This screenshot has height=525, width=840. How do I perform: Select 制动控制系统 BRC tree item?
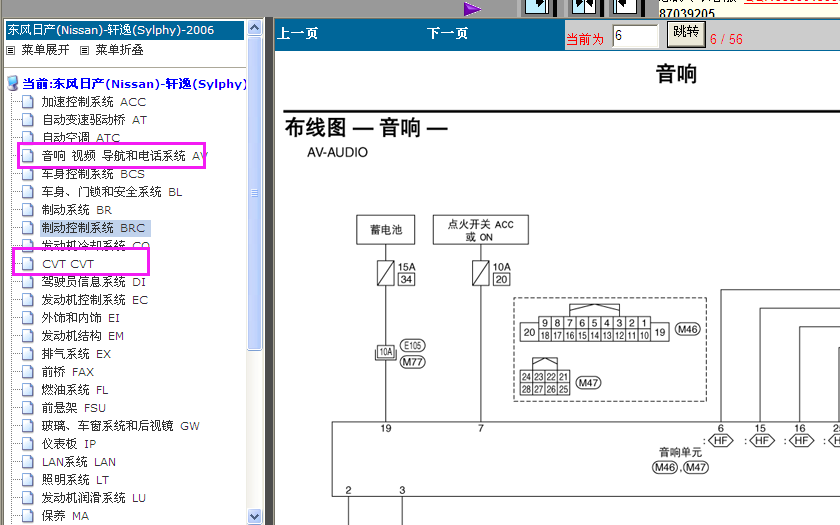94,228
